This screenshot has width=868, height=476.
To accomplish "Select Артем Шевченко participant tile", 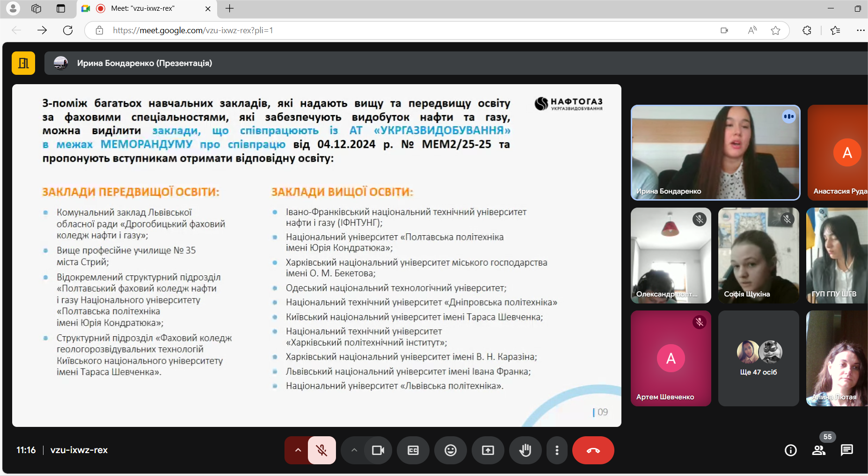I will coord(671,359).
